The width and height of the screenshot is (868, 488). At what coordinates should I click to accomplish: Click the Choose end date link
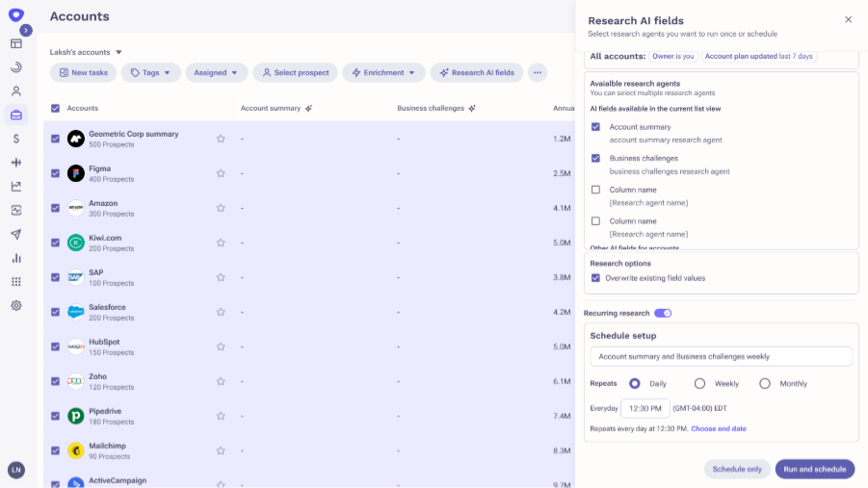tap(719, 428)
